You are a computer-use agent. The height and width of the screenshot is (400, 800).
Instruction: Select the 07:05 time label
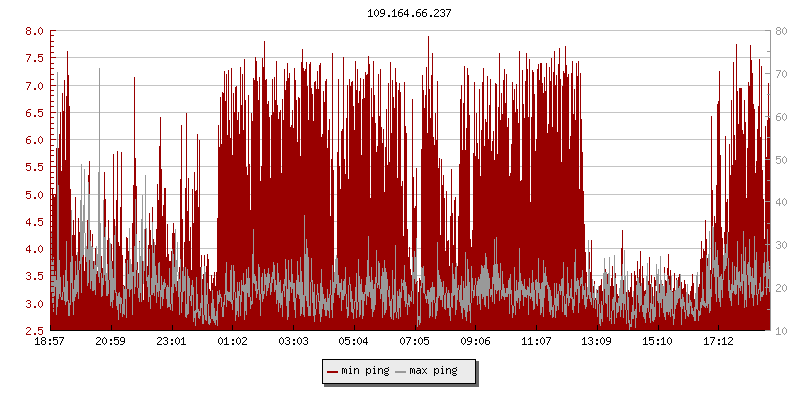[x=415, y=341]
